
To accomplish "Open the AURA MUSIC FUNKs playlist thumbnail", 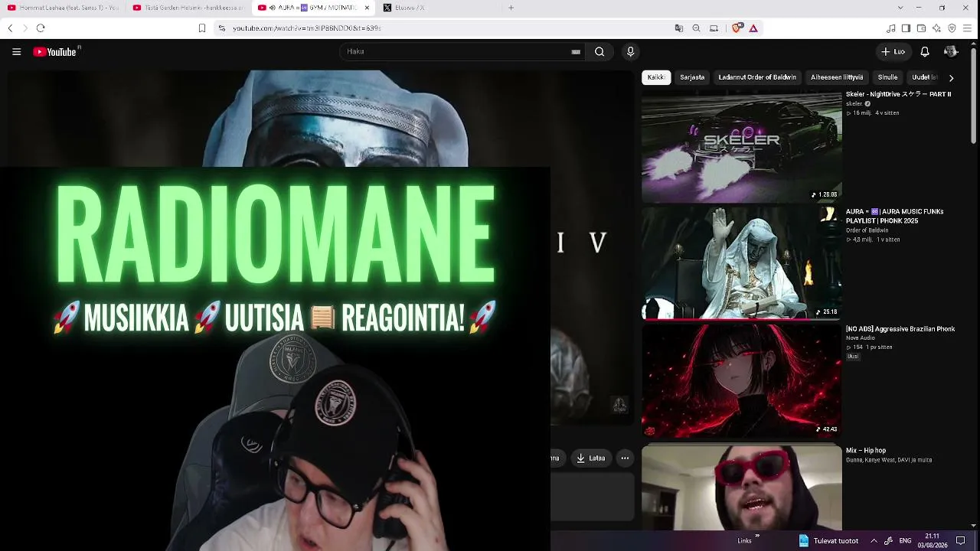I will coord(742,262).
